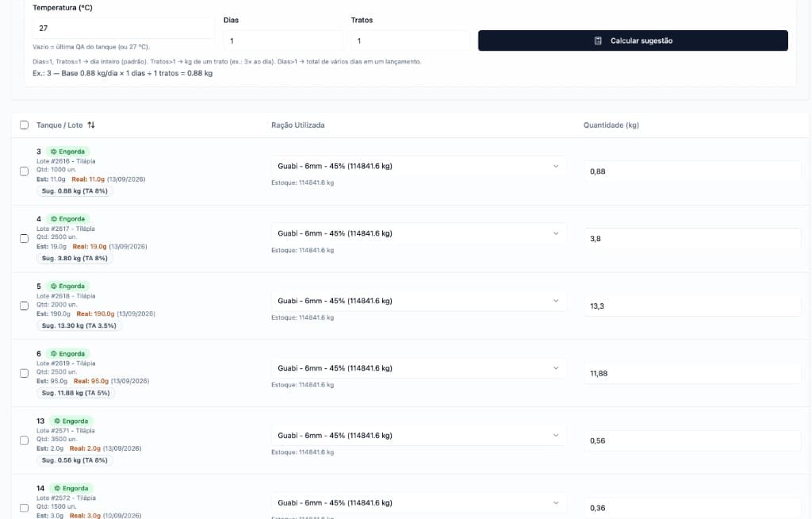
Task: Edit the quantity field showing 3,8
Action: (x=692, y=239)
